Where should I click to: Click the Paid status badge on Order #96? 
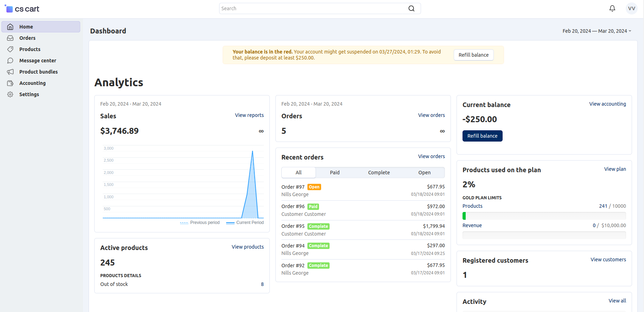tap(313, 207)
